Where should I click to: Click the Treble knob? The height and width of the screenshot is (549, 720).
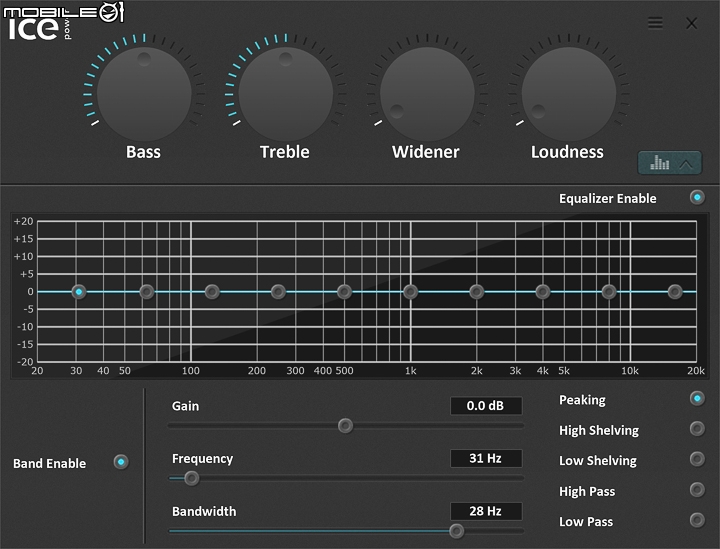click(x=286, y=94)
